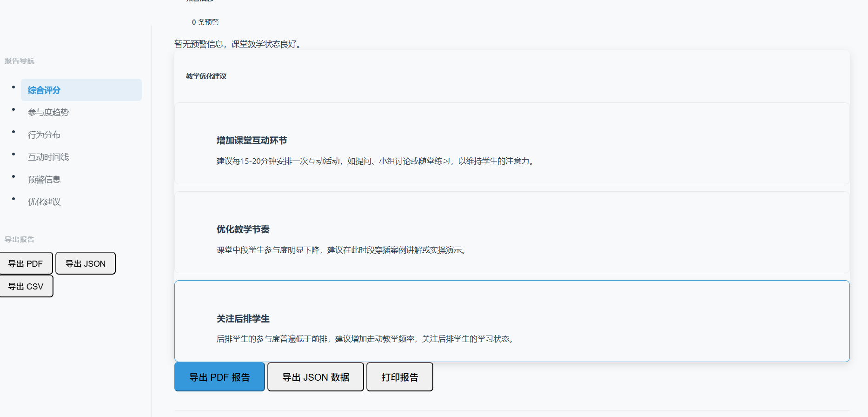Open 行为分布 from the sidebar
The image size is (868, 417).
click(x=44, y=135)
